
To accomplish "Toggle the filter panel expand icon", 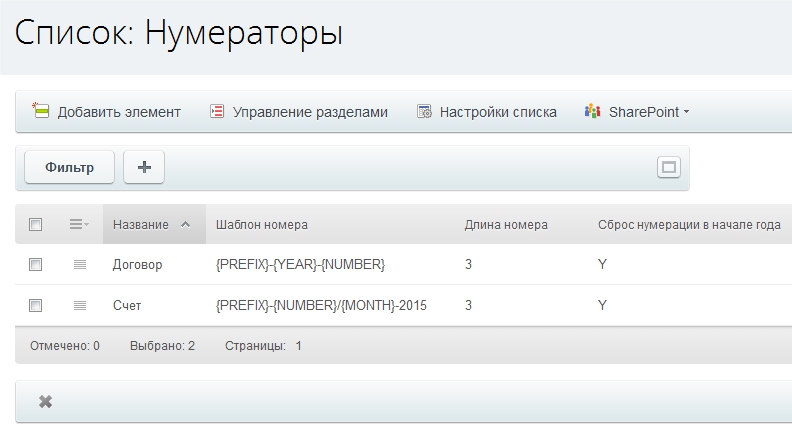I will [668, 168].
